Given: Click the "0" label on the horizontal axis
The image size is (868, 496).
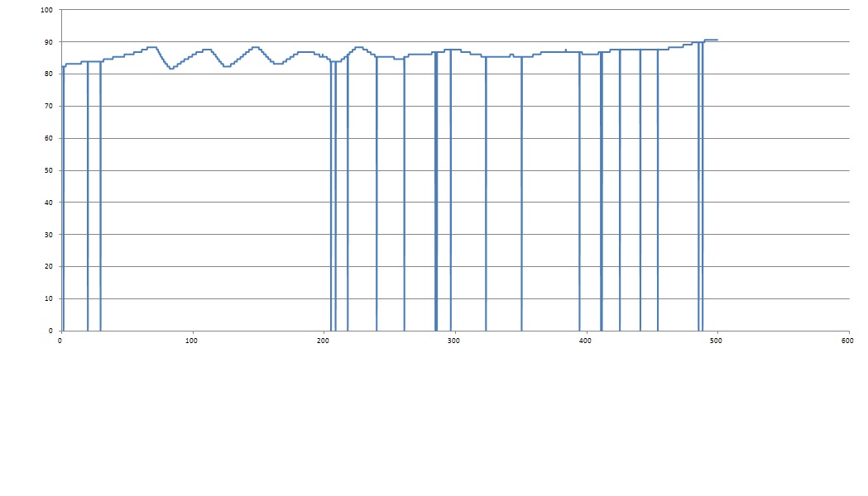Looking at the screenshot, I should [60, 340].
